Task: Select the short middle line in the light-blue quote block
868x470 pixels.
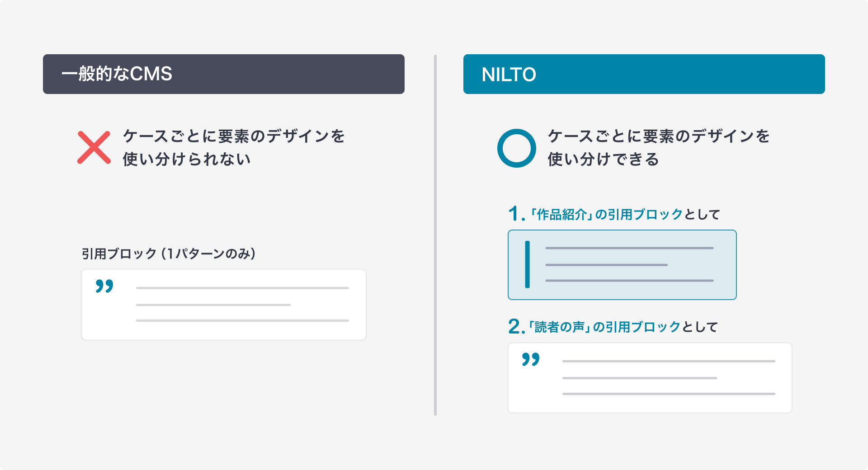Action: (x=606, y=265)
